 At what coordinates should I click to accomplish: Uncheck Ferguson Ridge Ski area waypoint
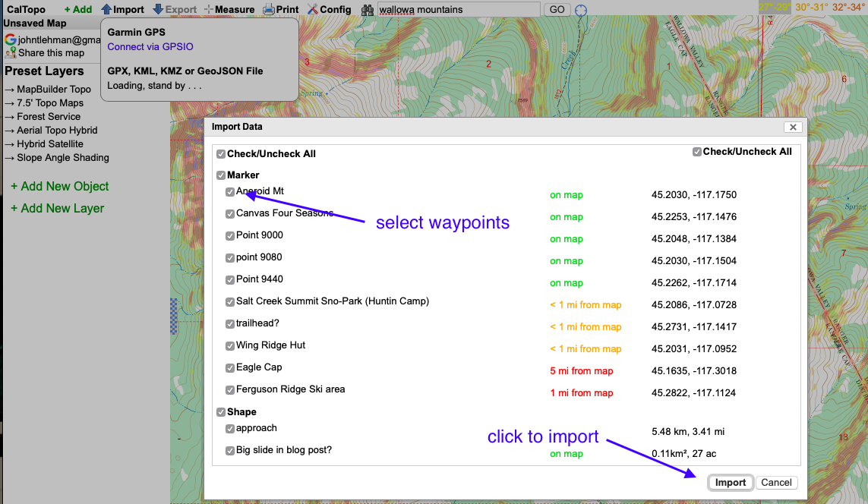(230, 390)
